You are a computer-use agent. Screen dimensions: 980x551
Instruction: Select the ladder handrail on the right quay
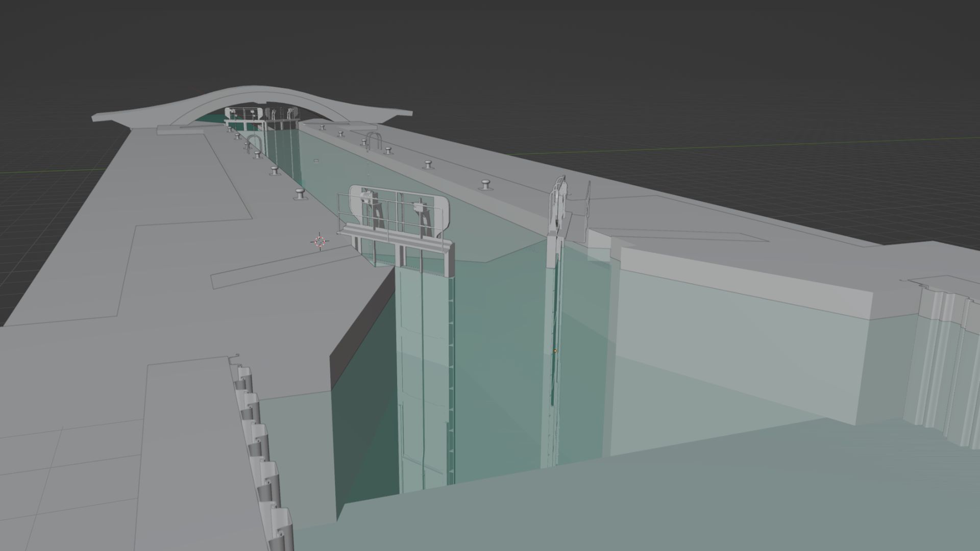pyautogui.click(x=374, y=141)
